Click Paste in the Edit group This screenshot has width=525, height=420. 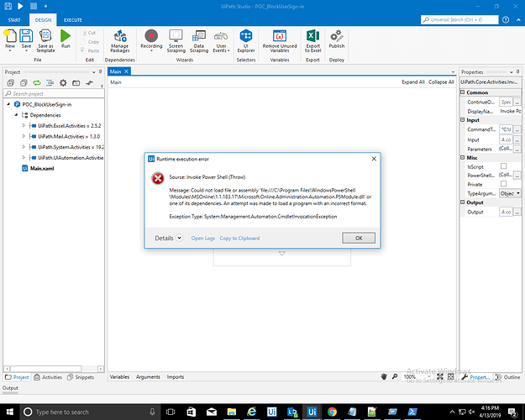(x=90, y=50)
